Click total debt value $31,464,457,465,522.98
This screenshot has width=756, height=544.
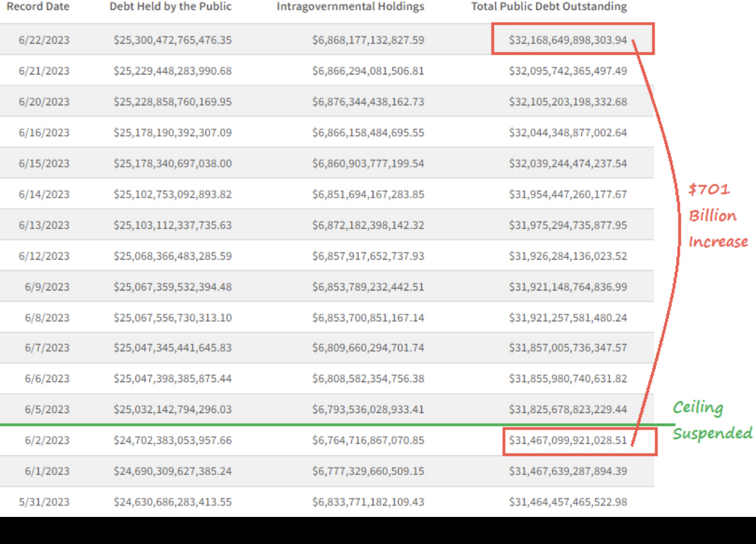[x=568, y=502]
